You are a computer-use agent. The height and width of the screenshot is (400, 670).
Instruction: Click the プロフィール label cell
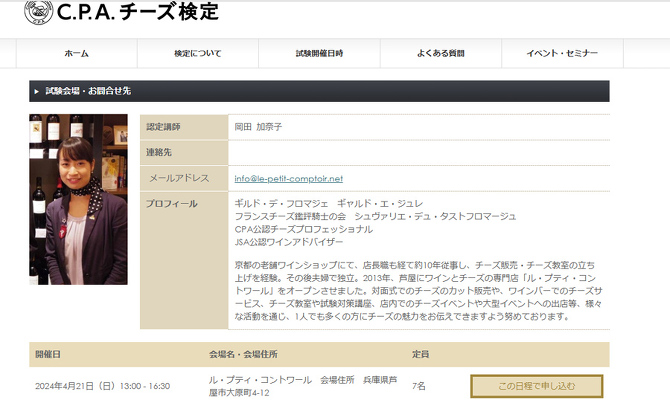click(x=184, y=260)
